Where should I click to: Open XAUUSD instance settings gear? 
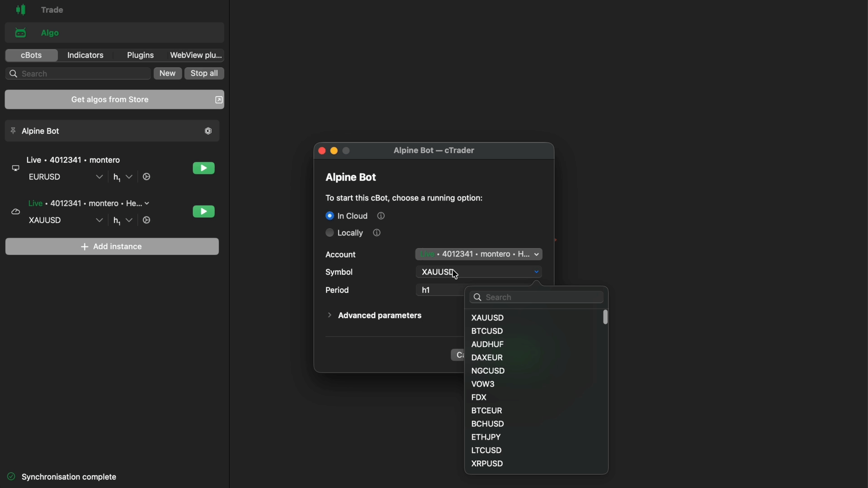tap(147, 221)
